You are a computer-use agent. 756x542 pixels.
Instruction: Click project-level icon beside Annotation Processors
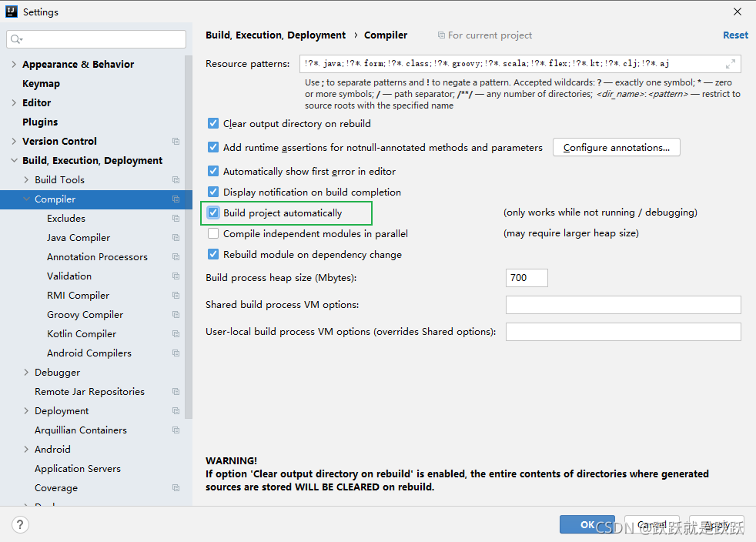click(x=176, y=257)
